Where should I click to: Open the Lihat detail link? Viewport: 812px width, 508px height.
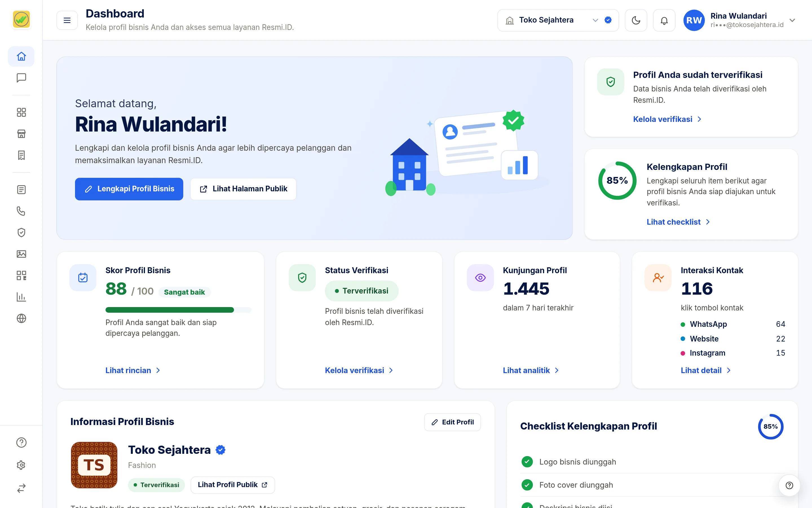(706, 370)
